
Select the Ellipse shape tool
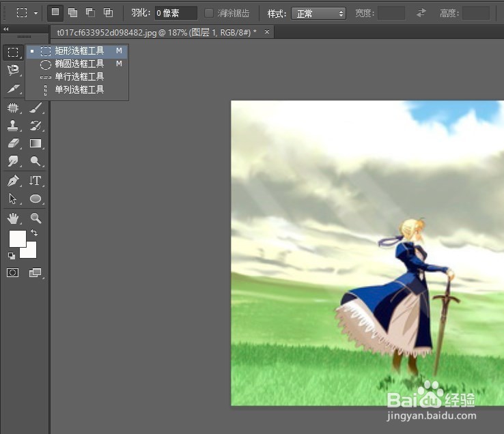[x=36, y=199]
